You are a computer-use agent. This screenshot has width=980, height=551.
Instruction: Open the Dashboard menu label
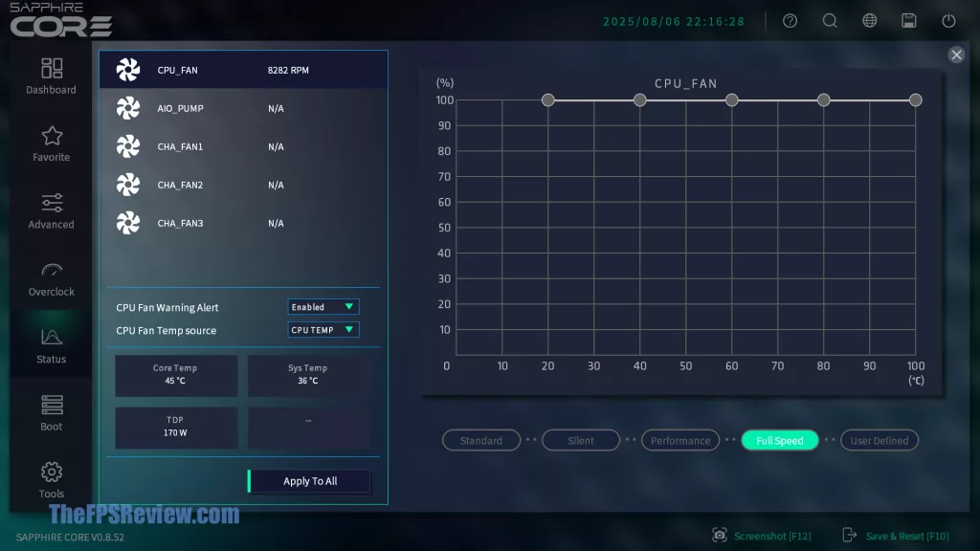(x=52, y=90)
